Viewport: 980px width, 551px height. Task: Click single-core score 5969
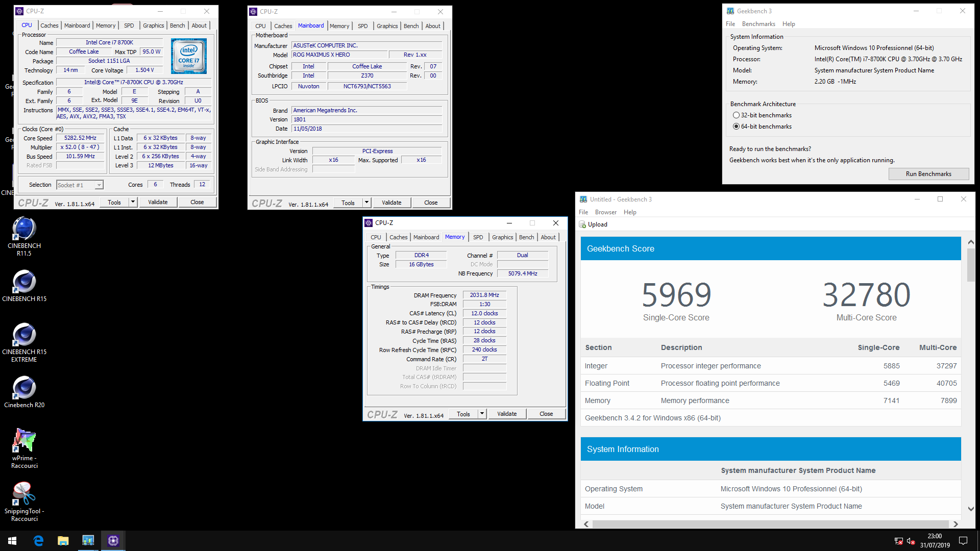[676, 295]
